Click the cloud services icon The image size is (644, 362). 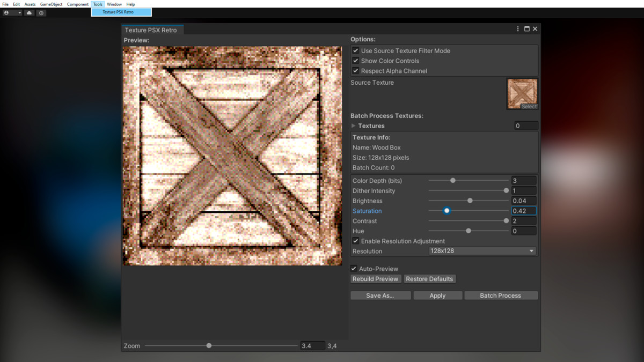click(x=29, y=13)
